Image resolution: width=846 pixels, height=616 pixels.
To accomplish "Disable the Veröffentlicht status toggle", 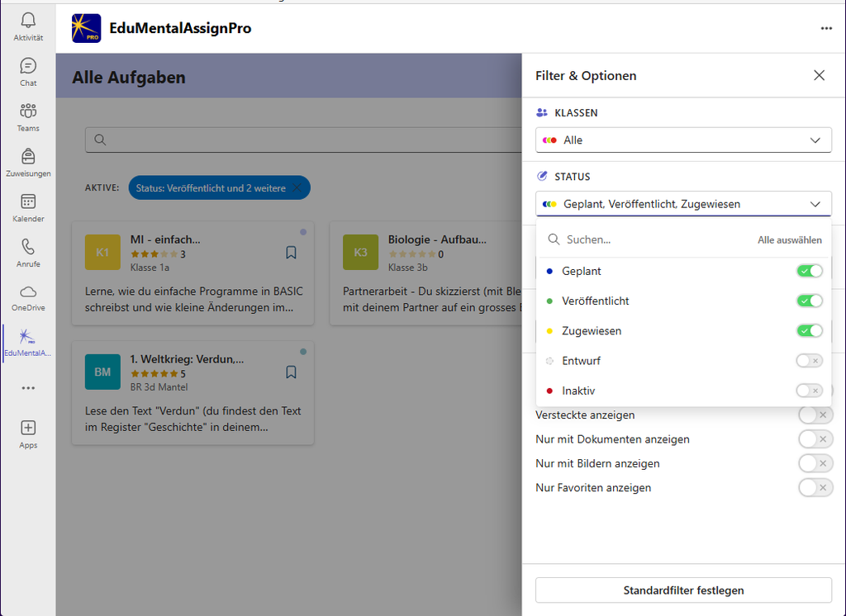I will click(x=810, y=301).
